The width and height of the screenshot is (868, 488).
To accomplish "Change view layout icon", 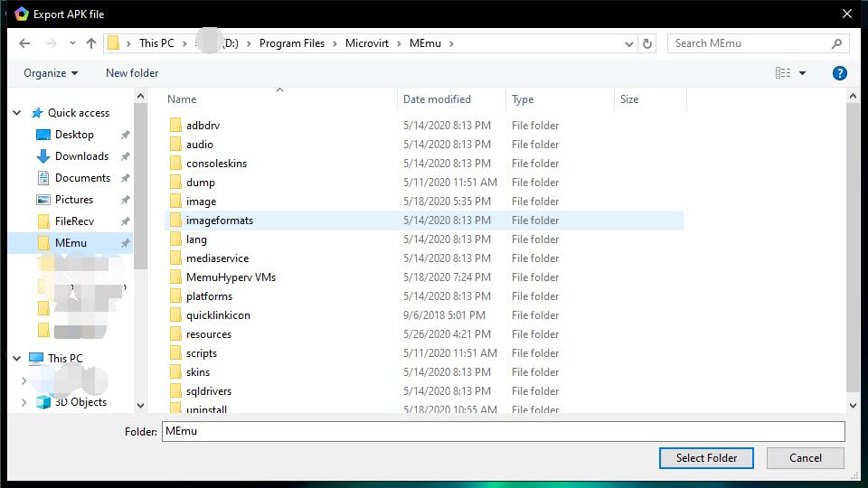I will (783, 73).
